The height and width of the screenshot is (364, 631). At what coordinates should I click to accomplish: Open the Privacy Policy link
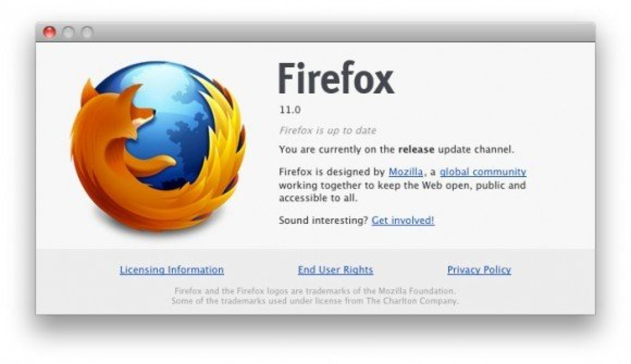click(479, 270)
